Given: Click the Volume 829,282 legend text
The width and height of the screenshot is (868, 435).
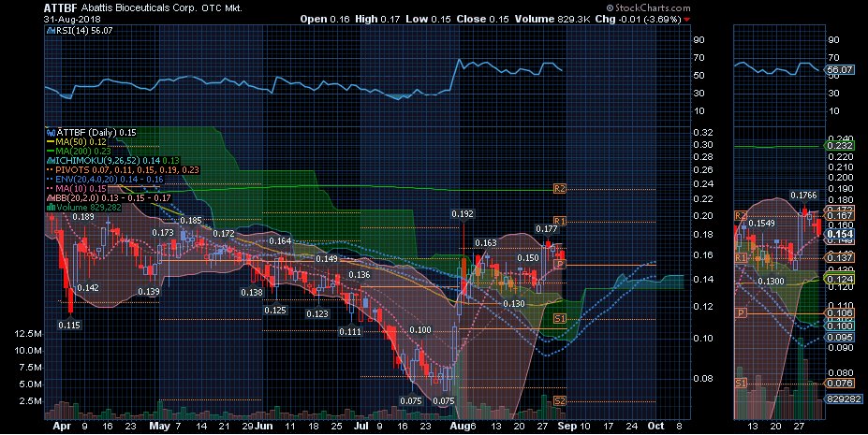Looking at the screenshot, I should tap(89, 208).
